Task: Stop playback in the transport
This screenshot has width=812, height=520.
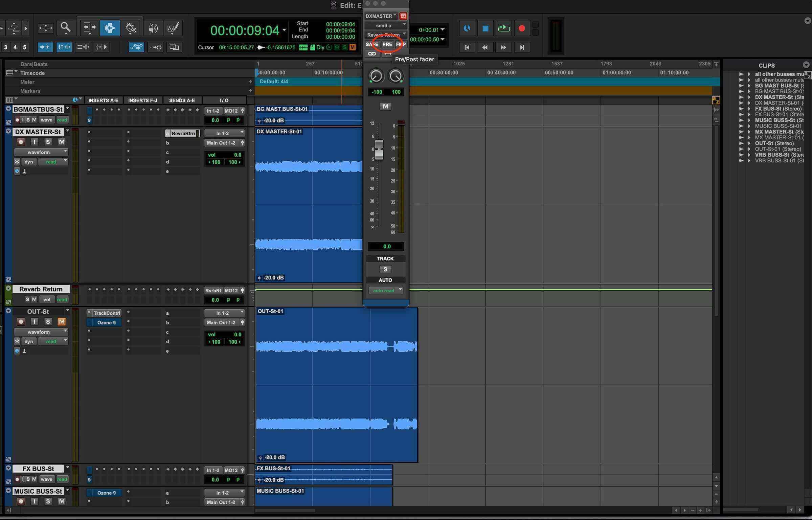Action: click(485, 28)
